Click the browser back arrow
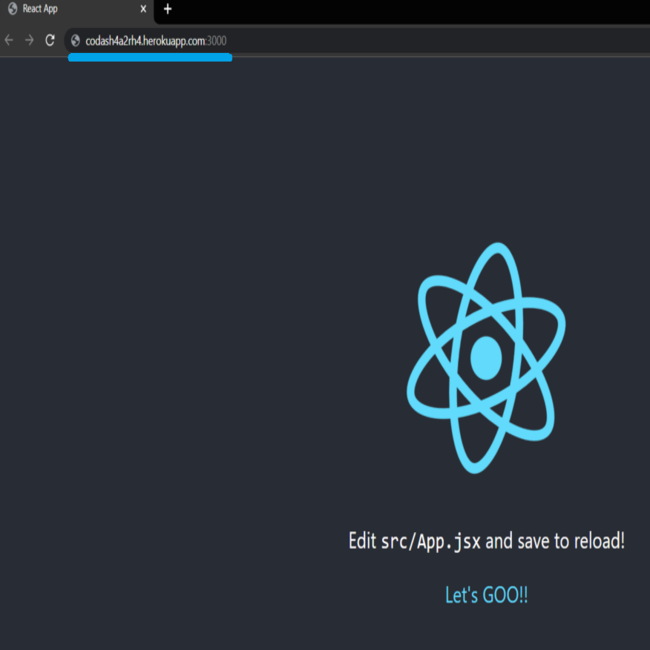Screen dimensions: 650x650 (9, 40)
